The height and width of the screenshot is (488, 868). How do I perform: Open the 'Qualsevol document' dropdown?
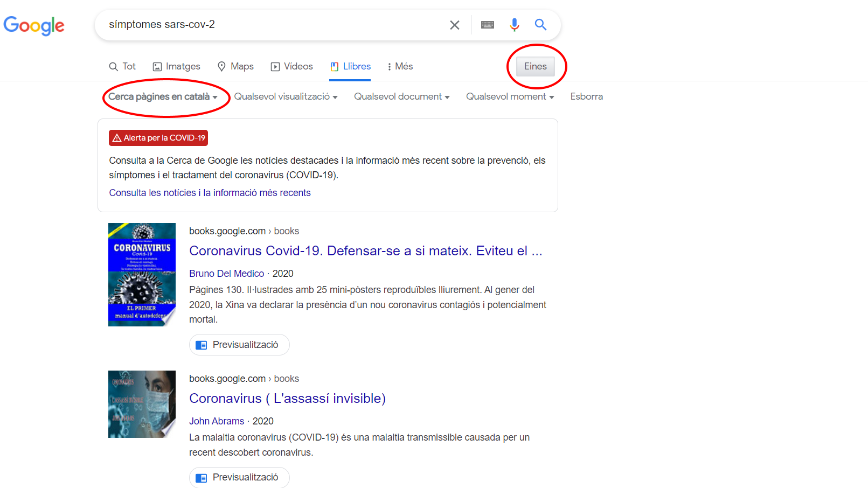401,96
